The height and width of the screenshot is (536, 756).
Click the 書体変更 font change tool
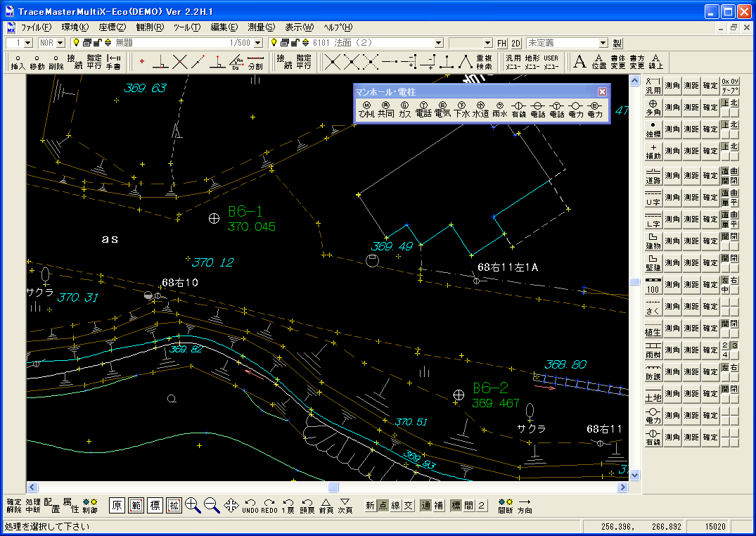pyautogui.click(x=618, y=62)
